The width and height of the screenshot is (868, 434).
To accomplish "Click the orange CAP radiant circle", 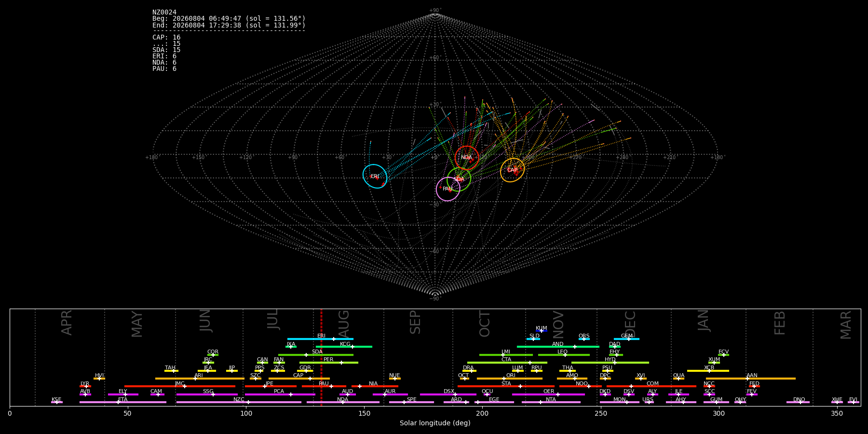I will coord(512,170).
